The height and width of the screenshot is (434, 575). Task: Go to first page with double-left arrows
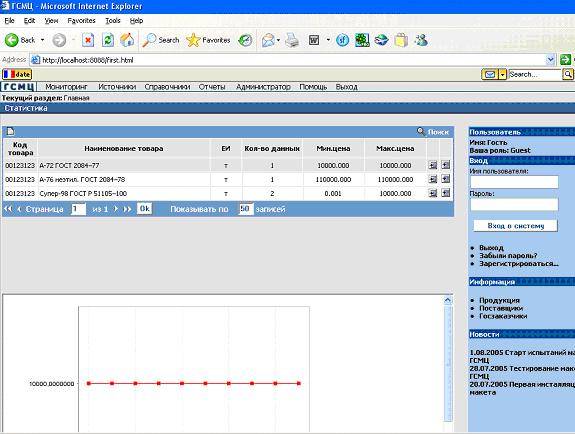[x=8, y=209]
